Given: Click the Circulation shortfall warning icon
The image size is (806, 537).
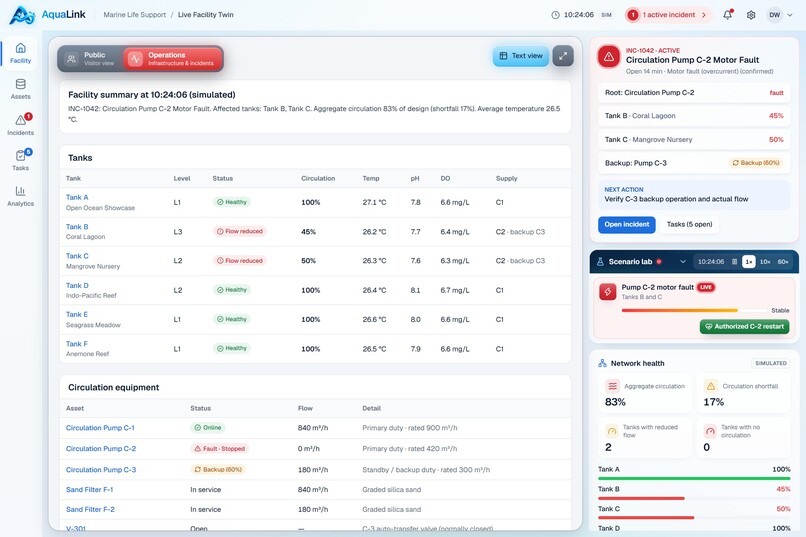Looking at the screenshot, I should (711, 386).
